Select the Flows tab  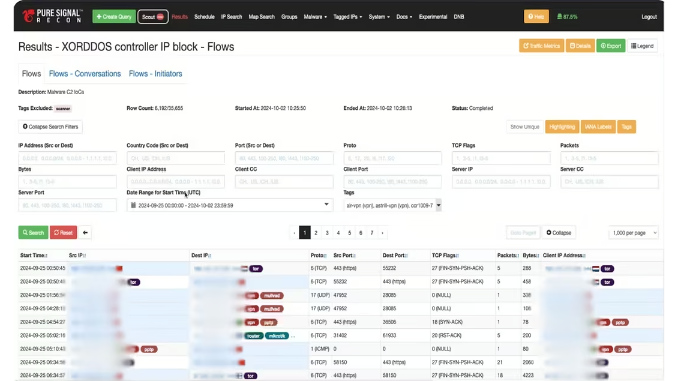coord(31,74)
